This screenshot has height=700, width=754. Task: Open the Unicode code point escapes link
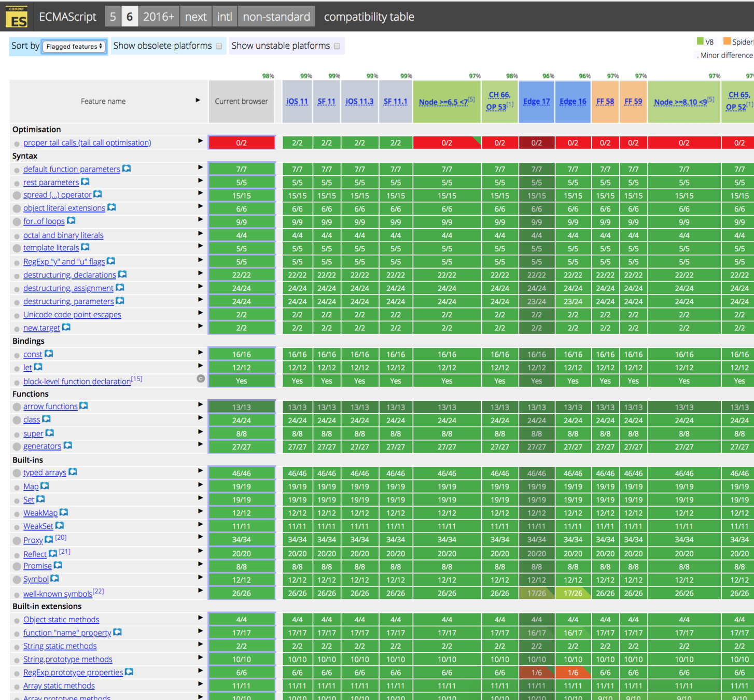72,315
